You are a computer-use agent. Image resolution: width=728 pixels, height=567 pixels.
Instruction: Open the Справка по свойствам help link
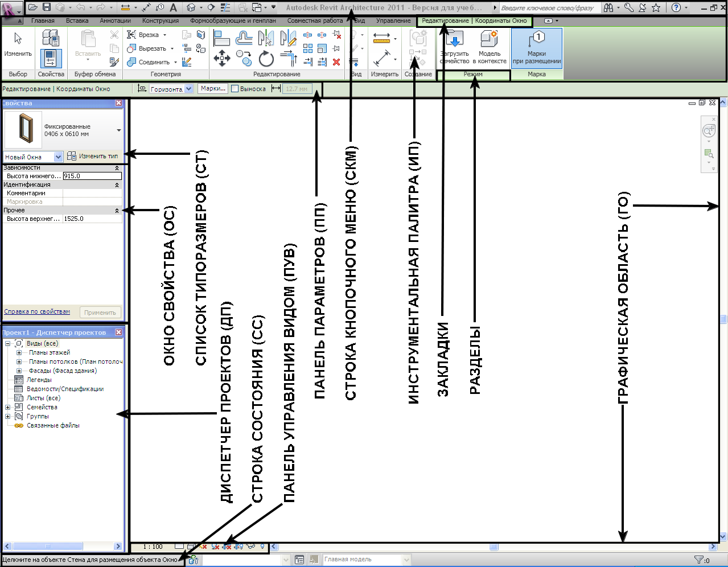37,311
